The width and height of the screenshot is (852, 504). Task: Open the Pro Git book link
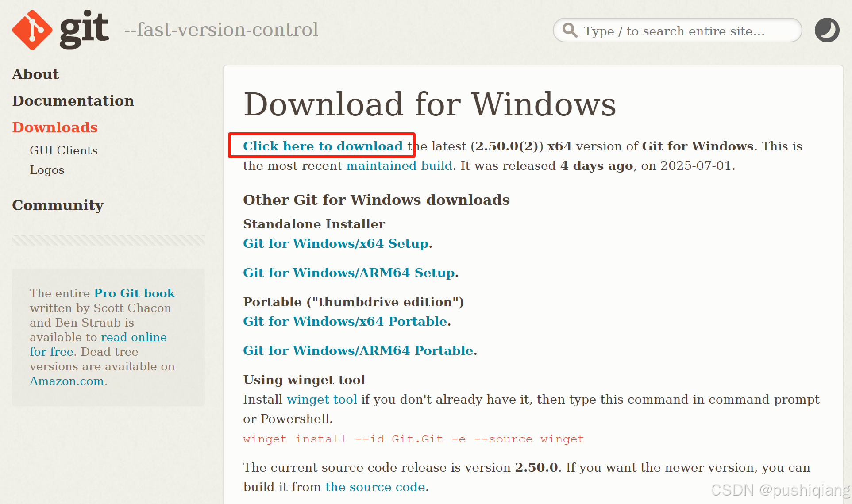click(135, 293)
